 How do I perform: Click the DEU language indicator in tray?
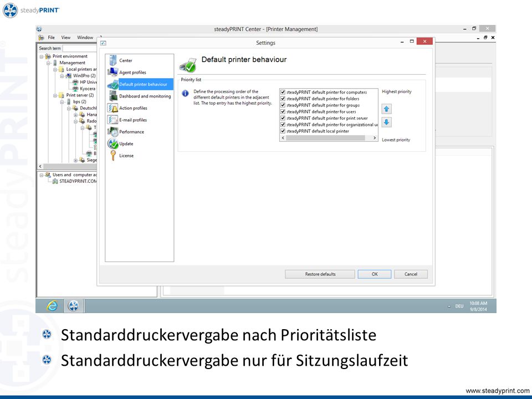[459, 306]
